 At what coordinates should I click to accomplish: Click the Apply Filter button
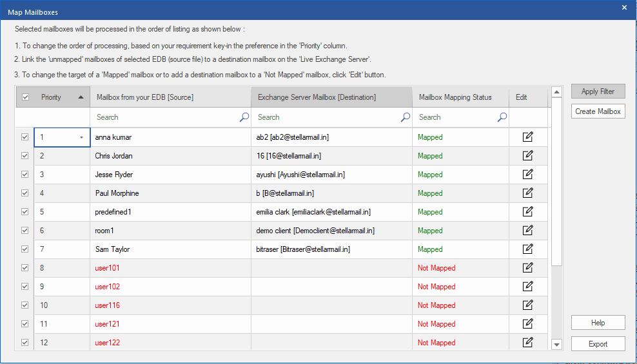598,91
